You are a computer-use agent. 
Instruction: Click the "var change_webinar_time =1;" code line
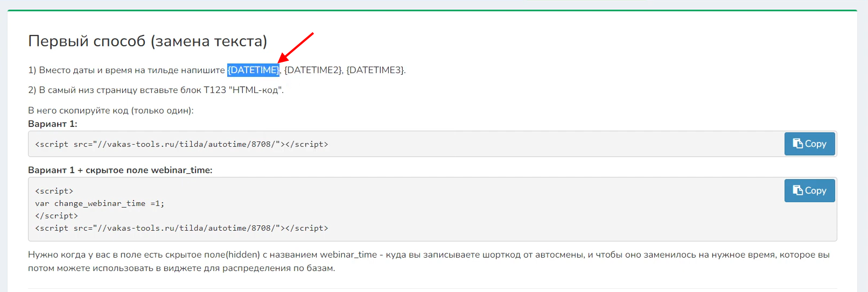pyautogui.click(x=100, y=204)
